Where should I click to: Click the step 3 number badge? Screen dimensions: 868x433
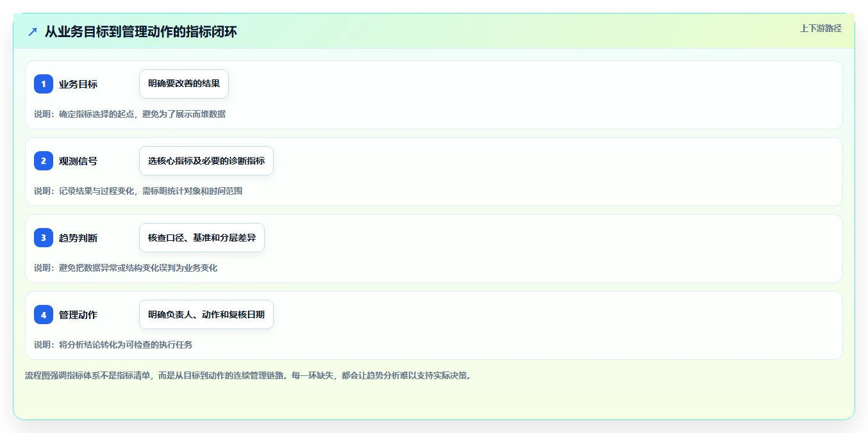click(44, 238)
